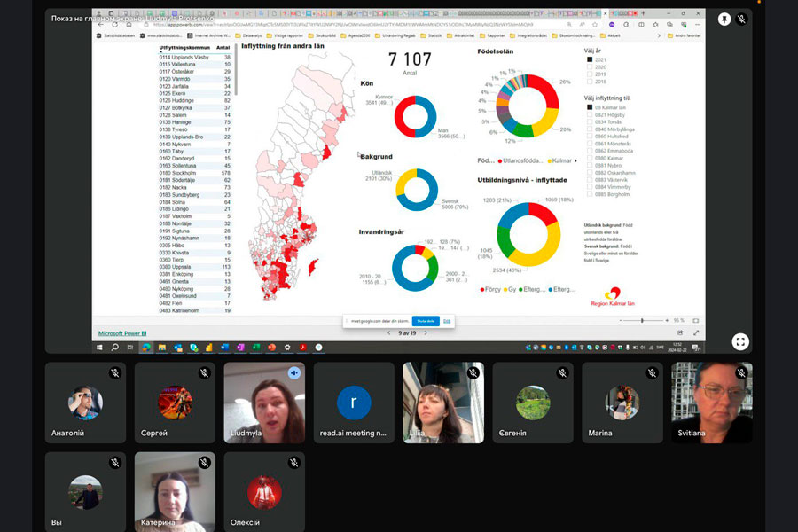This screenshot has height=532, width=798.
Task: Open Agenda2030 bookmark folder
Action: 356,35
